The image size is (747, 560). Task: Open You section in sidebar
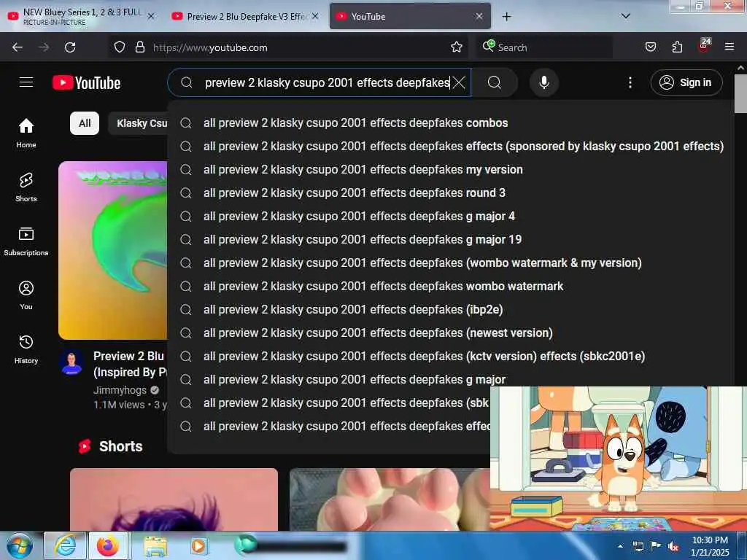coord(26,295)
